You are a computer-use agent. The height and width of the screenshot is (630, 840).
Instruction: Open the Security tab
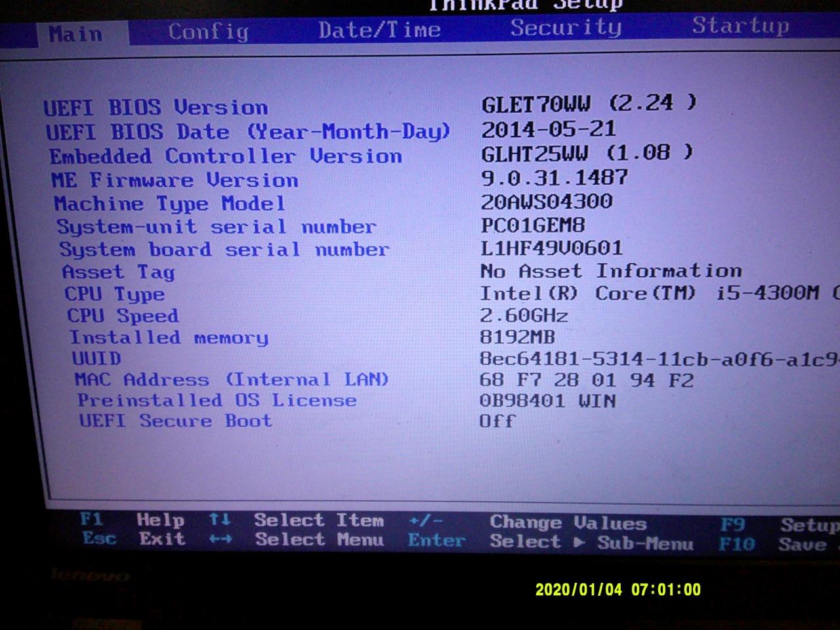click(566, 28)
